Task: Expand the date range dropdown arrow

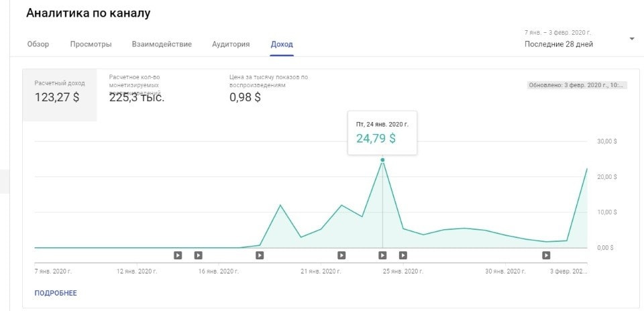Action: click(631, 39)
